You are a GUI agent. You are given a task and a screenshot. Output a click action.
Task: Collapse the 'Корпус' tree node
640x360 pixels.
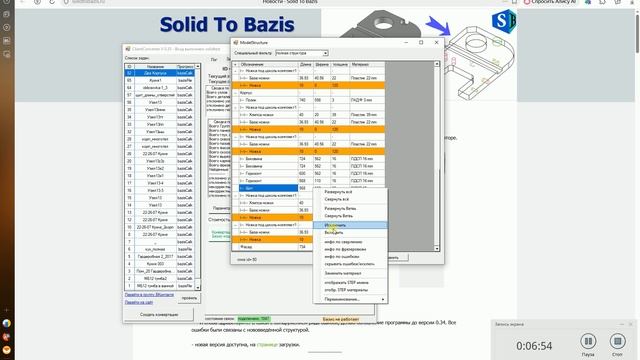[236, 93]
